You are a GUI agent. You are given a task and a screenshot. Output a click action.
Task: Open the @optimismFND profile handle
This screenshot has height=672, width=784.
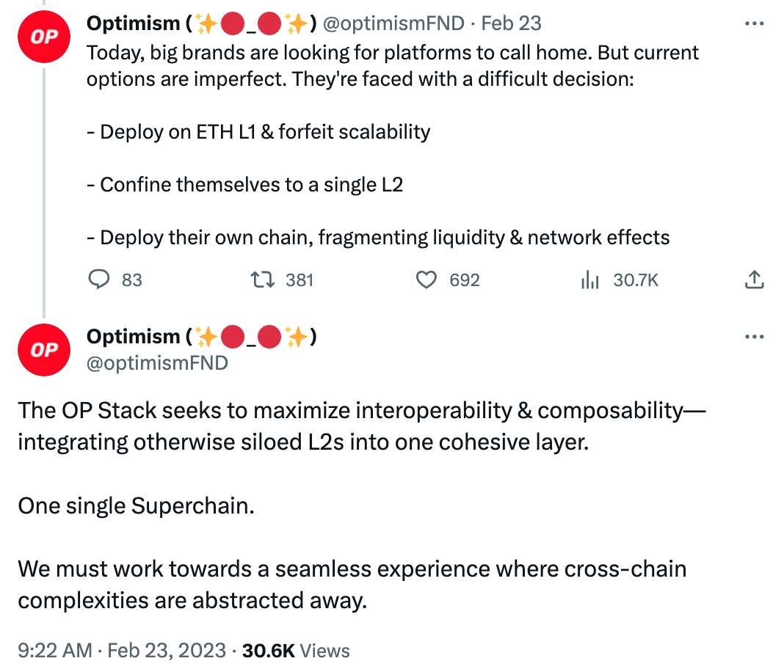click(x=394, y=23)
